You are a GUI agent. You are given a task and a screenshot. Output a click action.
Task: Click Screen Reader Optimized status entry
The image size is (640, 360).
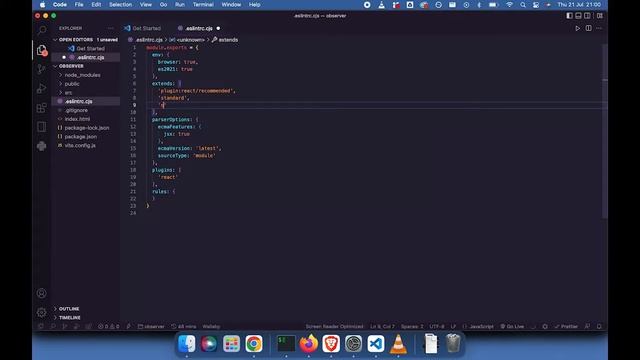334,327
